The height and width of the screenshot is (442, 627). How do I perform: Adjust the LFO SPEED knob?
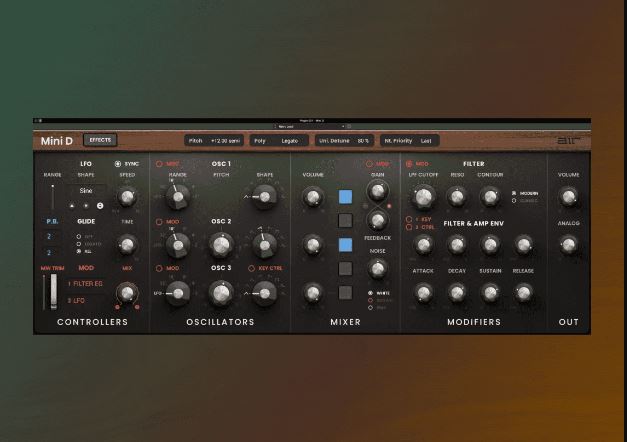coord(127,196)
